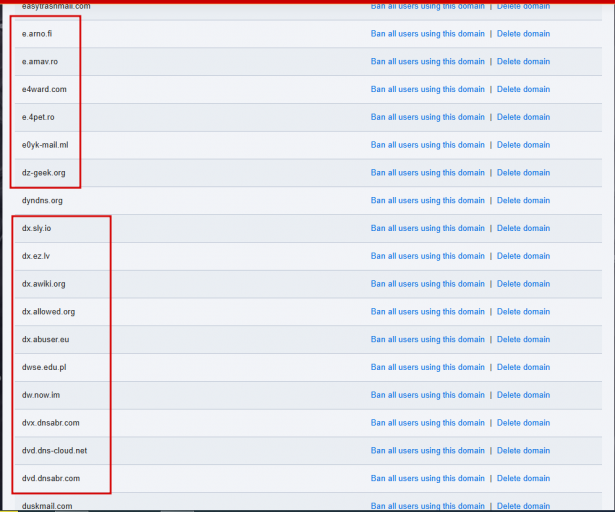Image resolution: width=615 pixels, height=512 pixels.
Task: Select the dx.allowed.org domain name
Action: pyautogui.click(x=48, y=312)
